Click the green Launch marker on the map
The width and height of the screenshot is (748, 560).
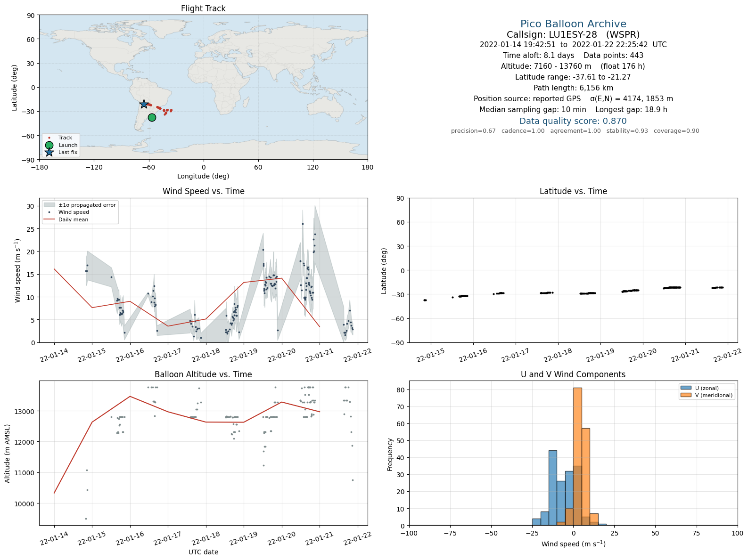pos(152,117)
